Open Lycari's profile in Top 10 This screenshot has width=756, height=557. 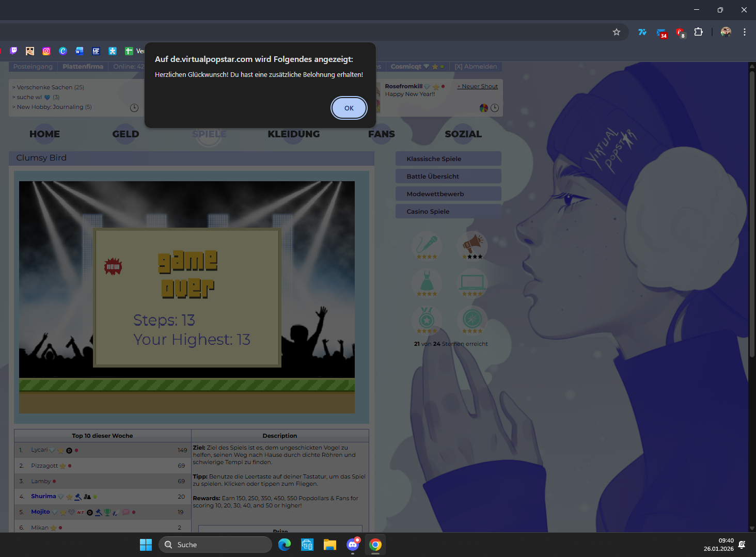[39, 450]
